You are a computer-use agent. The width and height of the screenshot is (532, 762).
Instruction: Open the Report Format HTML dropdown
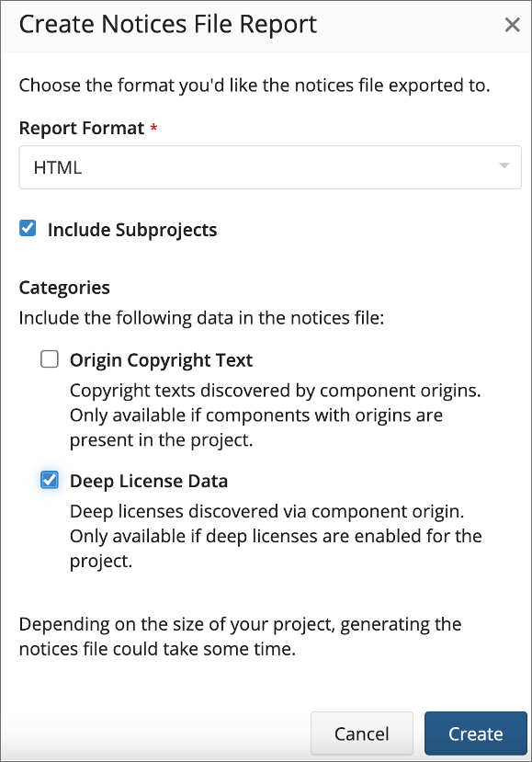coord(270,167)
